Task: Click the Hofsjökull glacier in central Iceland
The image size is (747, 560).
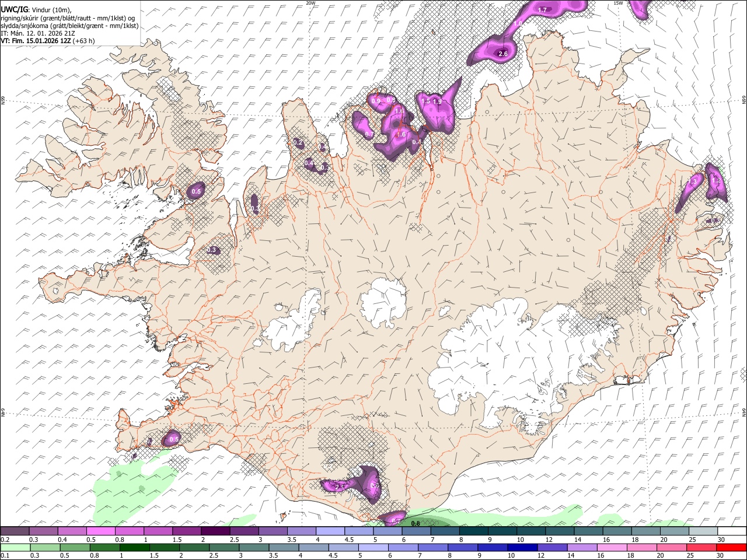Action: (x=383, y=302)
